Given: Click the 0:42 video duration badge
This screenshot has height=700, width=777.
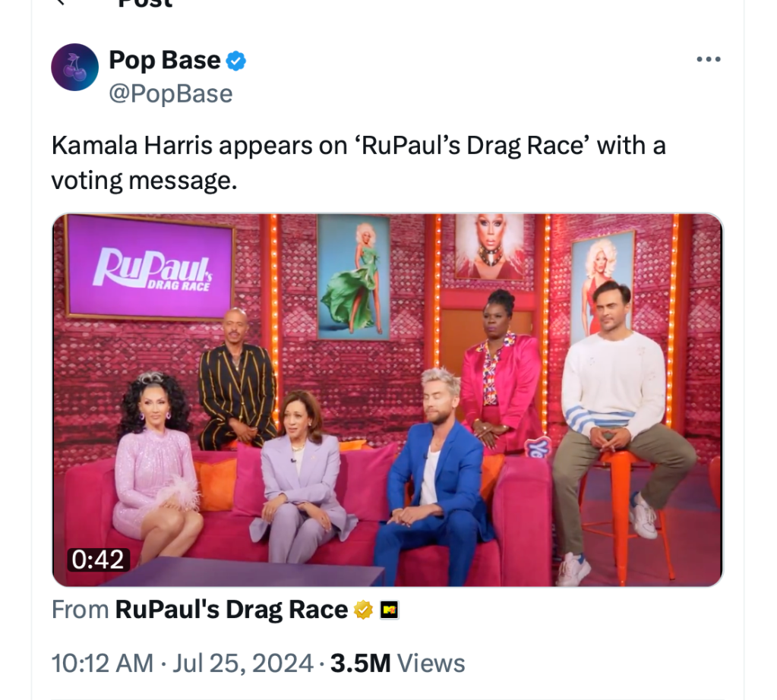Looking at the screenshot, I should pos(98,560).
